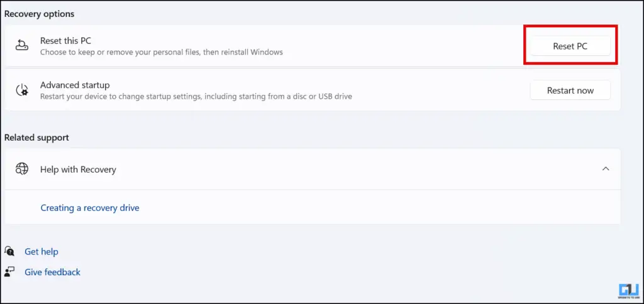Select the Help with Recovery label
The image size is (644, 304).
78,170
